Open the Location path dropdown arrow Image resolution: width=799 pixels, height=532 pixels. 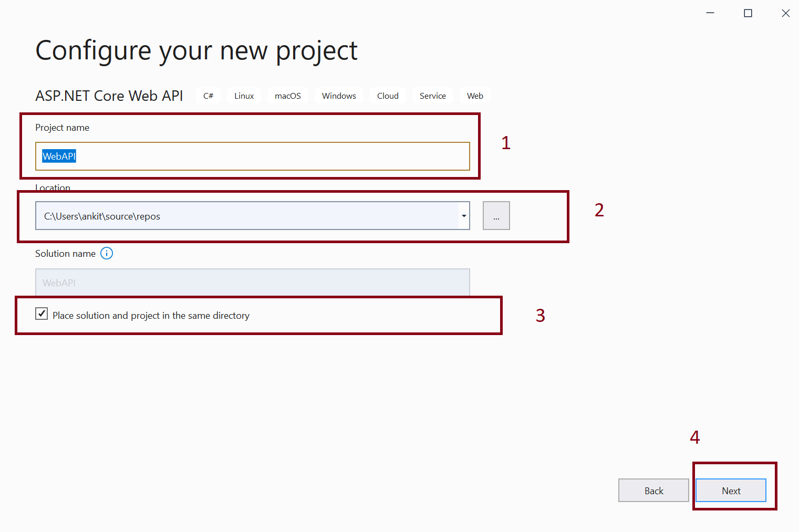[464, 216]
